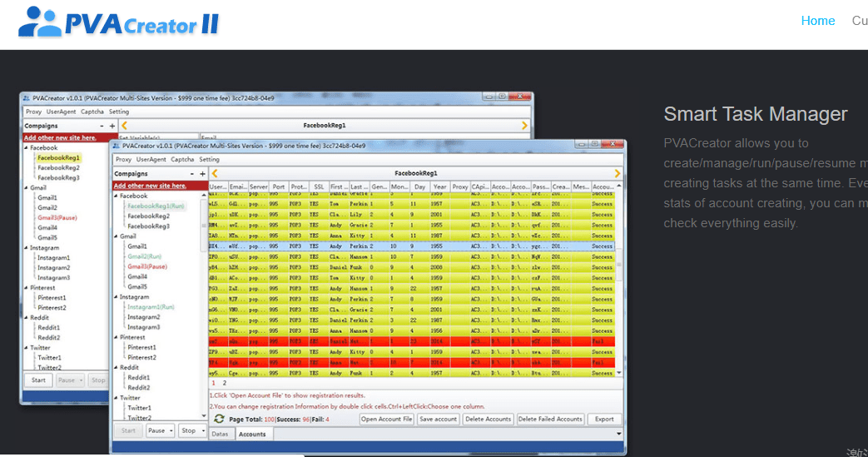The width and height of the screenshot is (868, 457).
Task: Select FacebookReg1(Run) in front window tree
Action: [156, 206]
